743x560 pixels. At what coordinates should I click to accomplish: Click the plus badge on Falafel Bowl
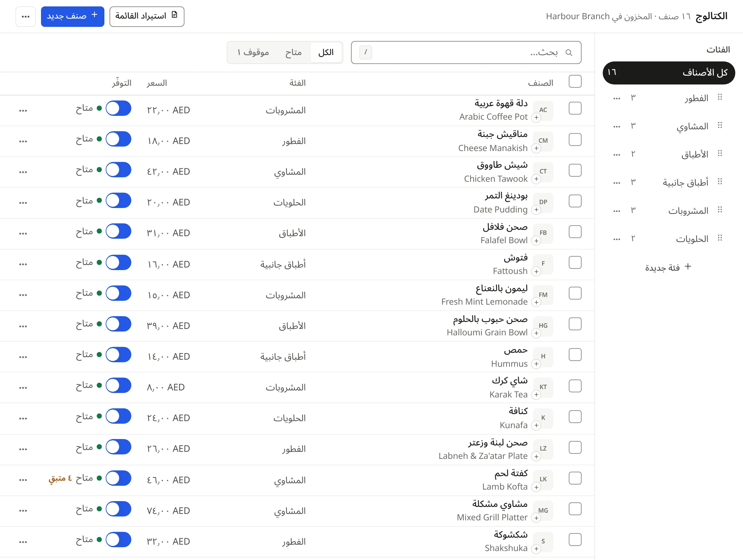click(536, 241)
